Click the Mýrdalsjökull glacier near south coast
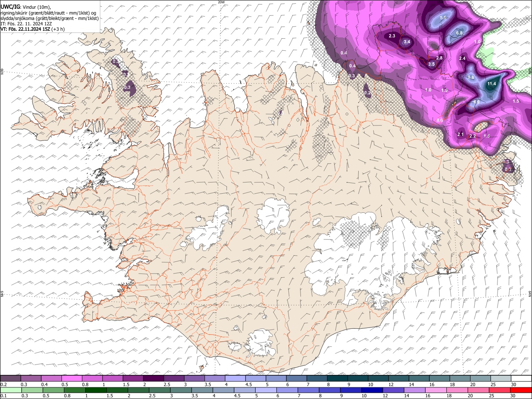 coord(261,343)
